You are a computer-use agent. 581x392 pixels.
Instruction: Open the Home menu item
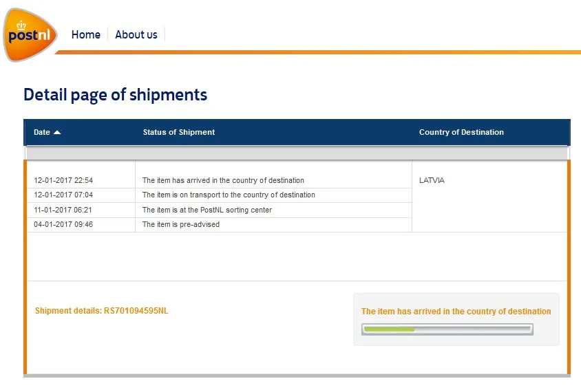(x=86, y=35)
